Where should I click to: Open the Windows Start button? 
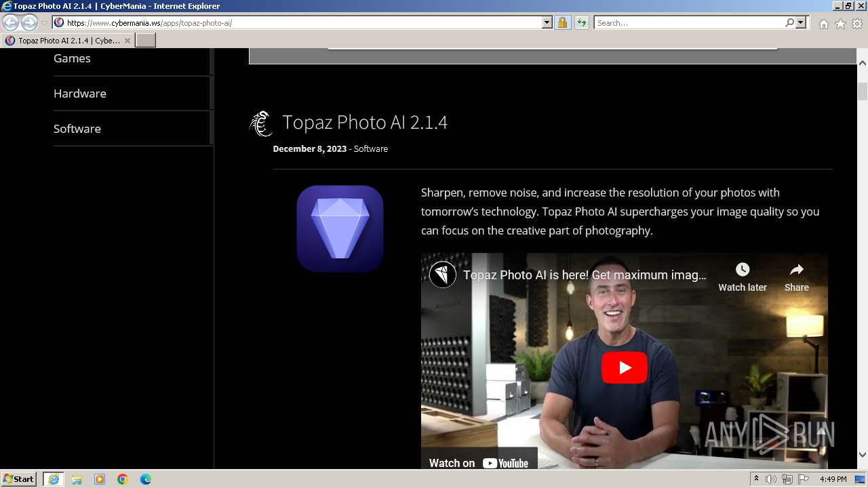pyautogui.click(x=19, y=479)
